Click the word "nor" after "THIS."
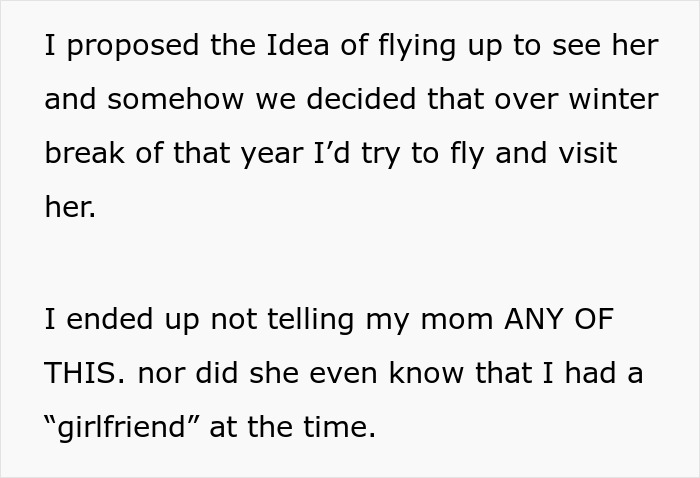Viewport: 700px width, 478px height. coord(162,374)
